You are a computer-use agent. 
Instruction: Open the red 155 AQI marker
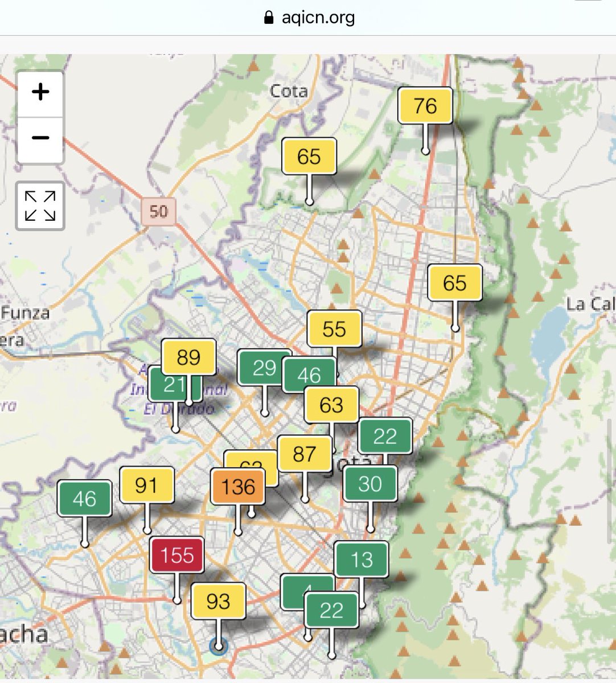177,555
